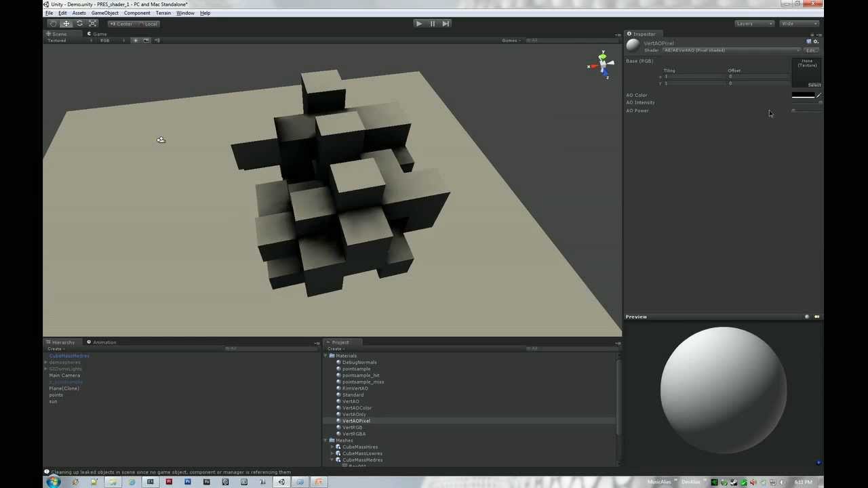Select the VertRGBA material
Viewport: 868px width, 488px height.
[x=354, y=434]
